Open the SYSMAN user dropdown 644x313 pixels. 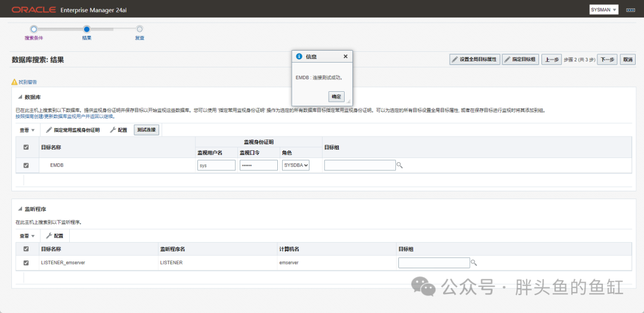pos(603,10)
